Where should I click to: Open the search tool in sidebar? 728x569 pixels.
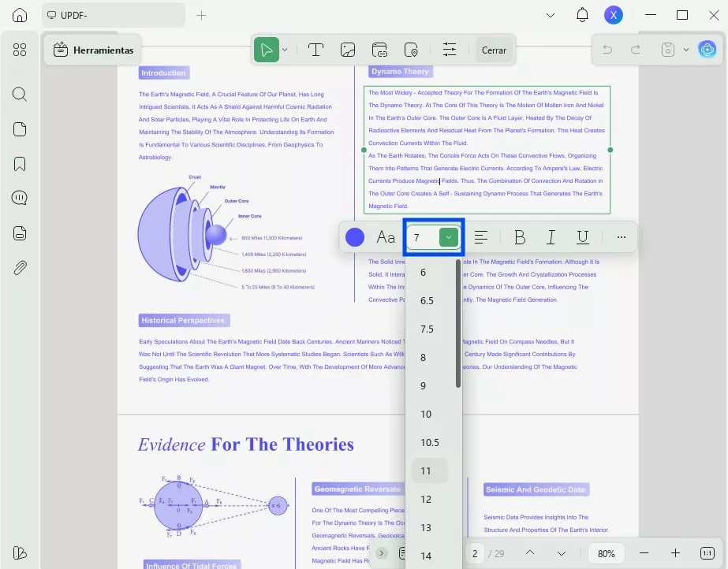20,94
